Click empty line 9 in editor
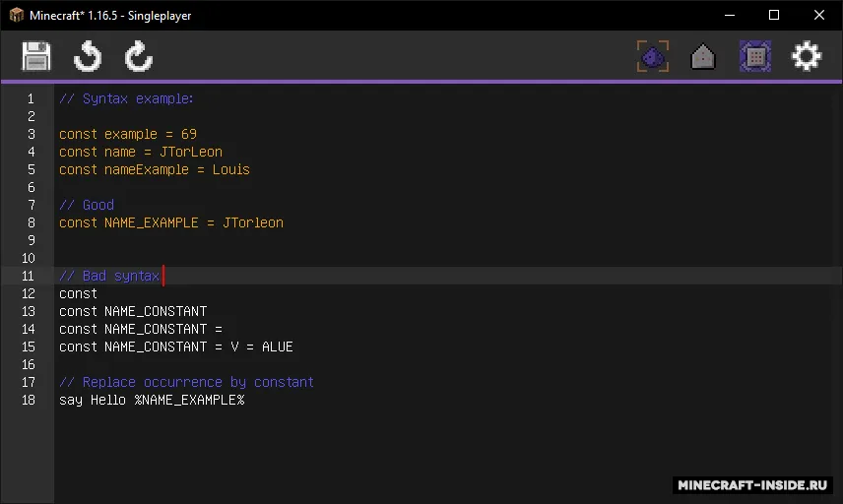Image resolution: width=843 pixels, height=504 pixels. pos(448,240)
